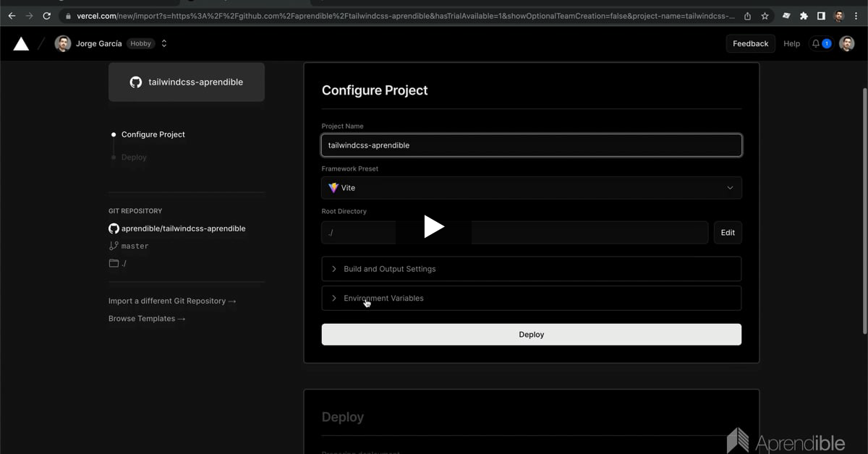This screenshot has width=868, height=454.
Task: Edit the Root Directory
Action: click(728, 233)
